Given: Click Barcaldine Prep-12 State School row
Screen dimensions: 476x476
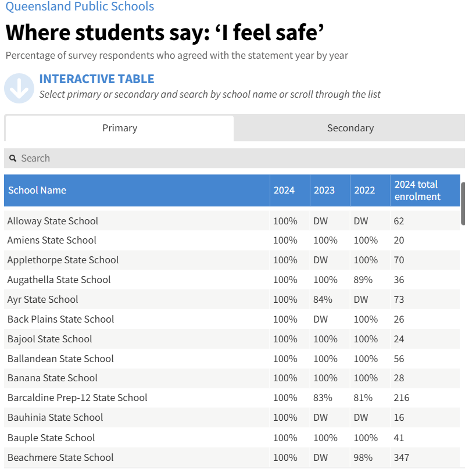Looking at the screenshot, I should [x=77, y=398].
